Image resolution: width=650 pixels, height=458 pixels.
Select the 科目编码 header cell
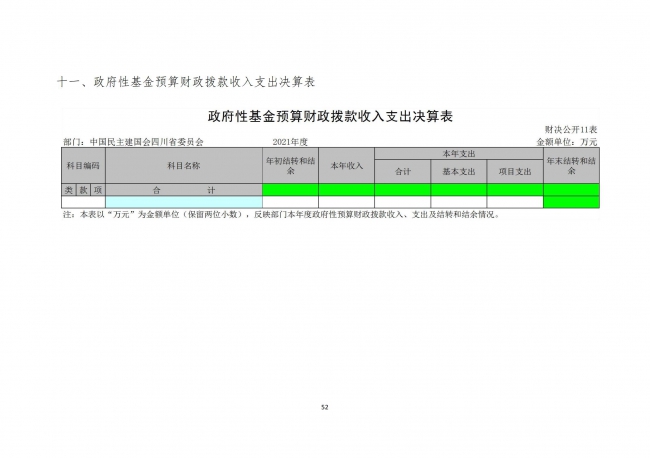coord(83,165)
